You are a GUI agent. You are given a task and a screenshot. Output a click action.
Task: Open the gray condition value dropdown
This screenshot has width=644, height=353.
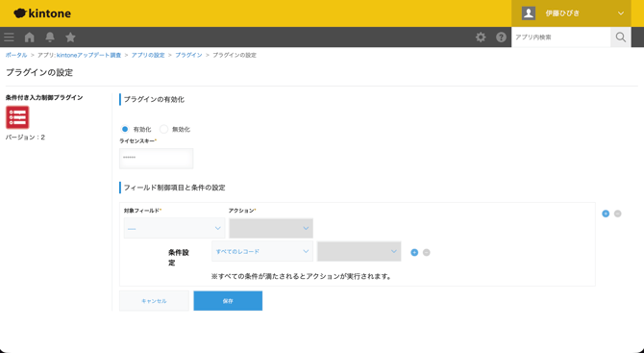[x=359, y=251]
